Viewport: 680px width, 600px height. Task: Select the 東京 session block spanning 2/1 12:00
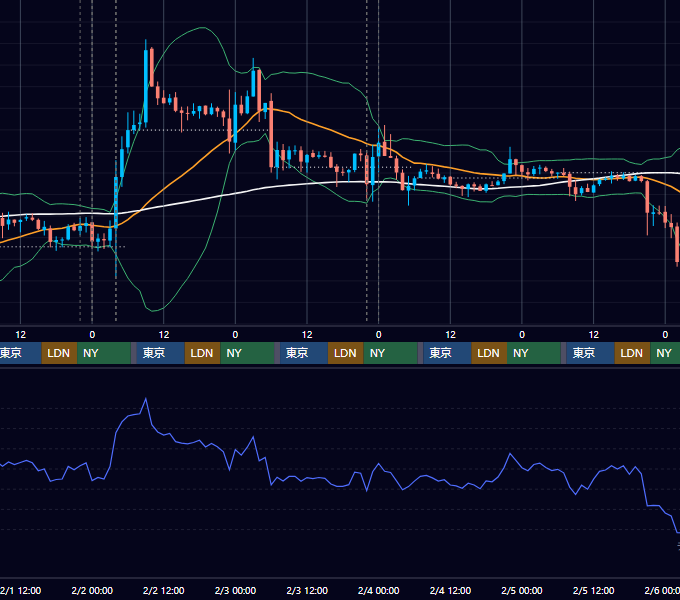pyautogui.click(x=20, y=353)
